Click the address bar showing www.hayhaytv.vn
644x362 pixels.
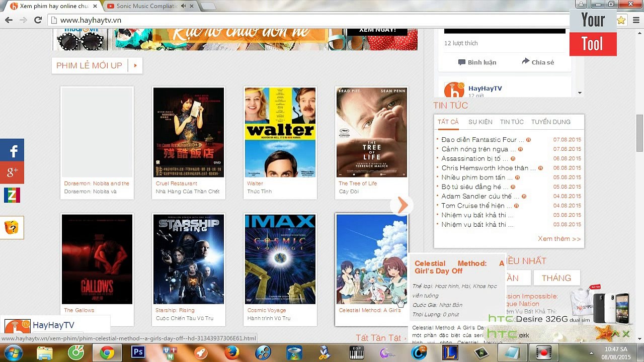(312, 20)
